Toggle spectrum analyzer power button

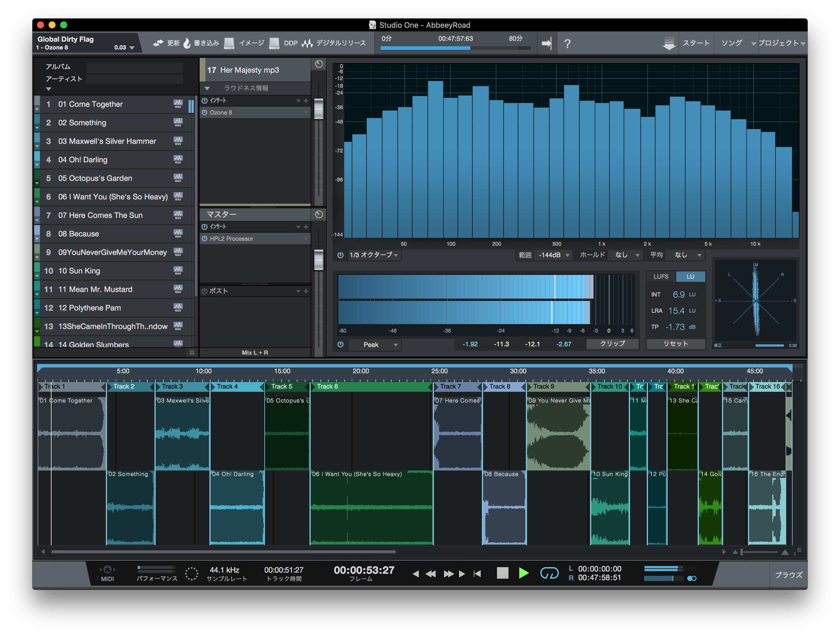pyautogui.click(x=340, y=255)
